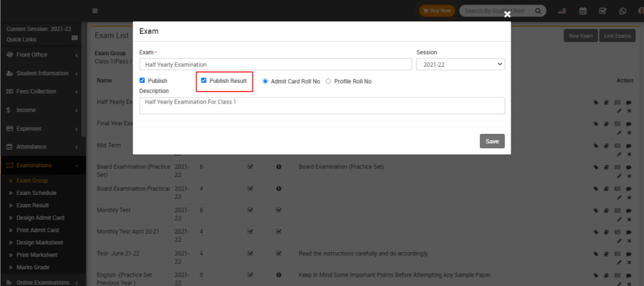Click the search magnifier icon
The width and height of the screenshot is (644, 286).
pyautogui.click(x=538, y=11)
